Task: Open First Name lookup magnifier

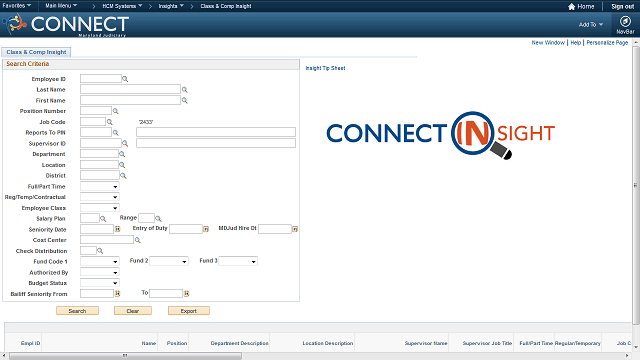Action: pyautogui.click(x=184, y=100)
